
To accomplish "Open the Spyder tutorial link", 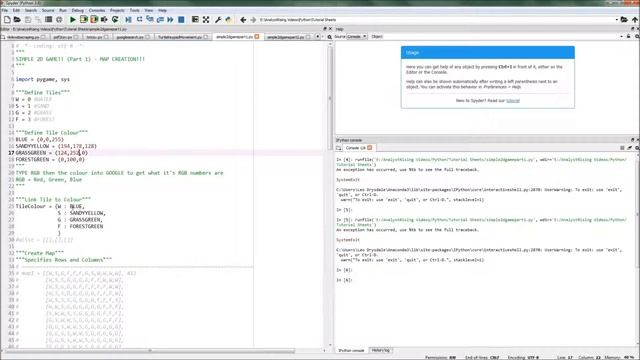I will 513,100.
